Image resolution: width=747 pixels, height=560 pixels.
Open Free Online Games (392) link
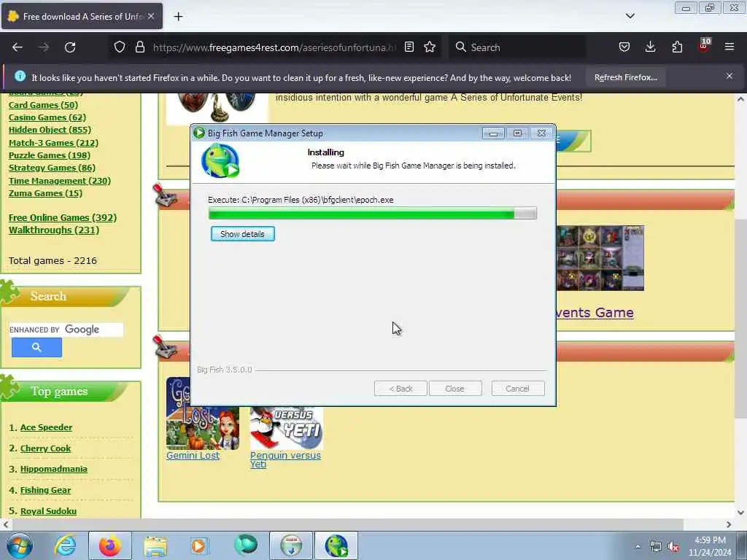click(63, 217)
